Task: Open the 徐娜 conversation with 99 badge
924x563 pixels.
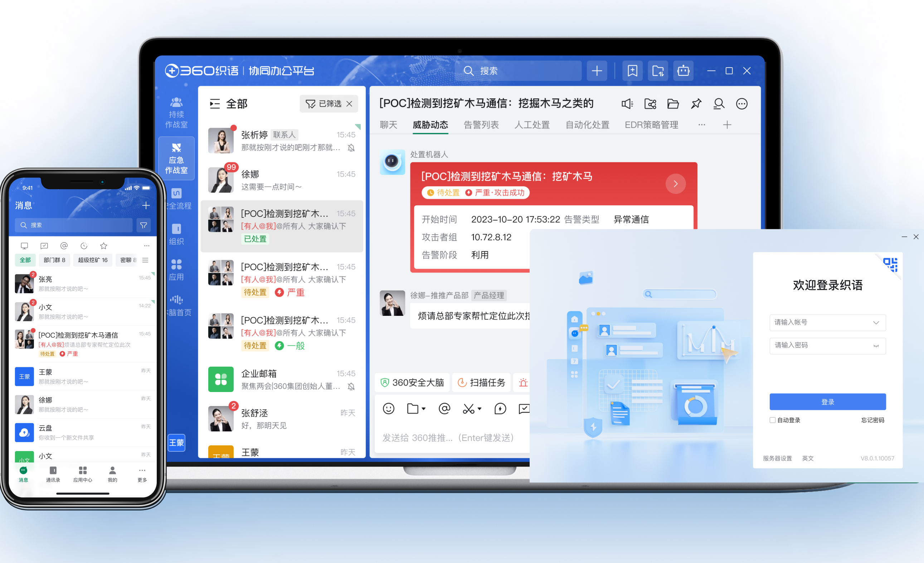Action: pyautogui.click(x=282, y=180)
